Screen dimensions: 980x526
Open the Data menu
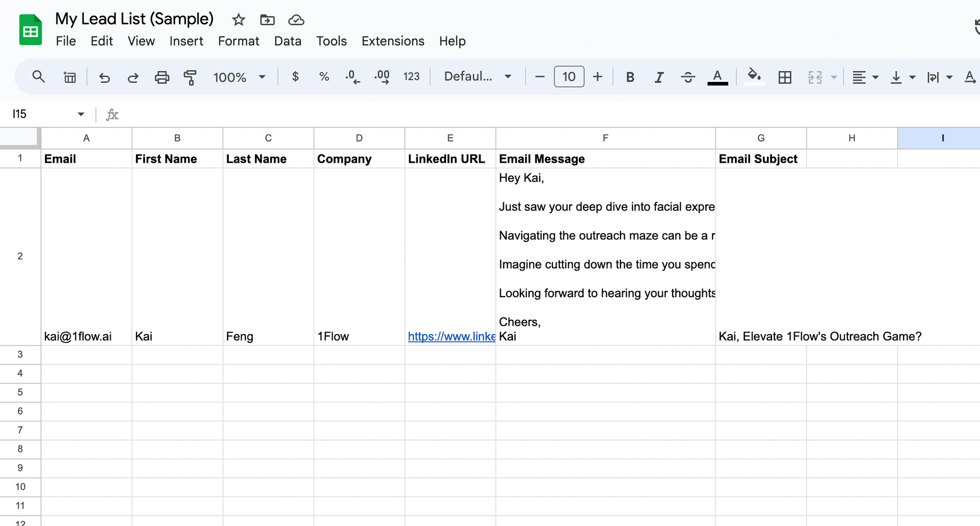(288, 41)
